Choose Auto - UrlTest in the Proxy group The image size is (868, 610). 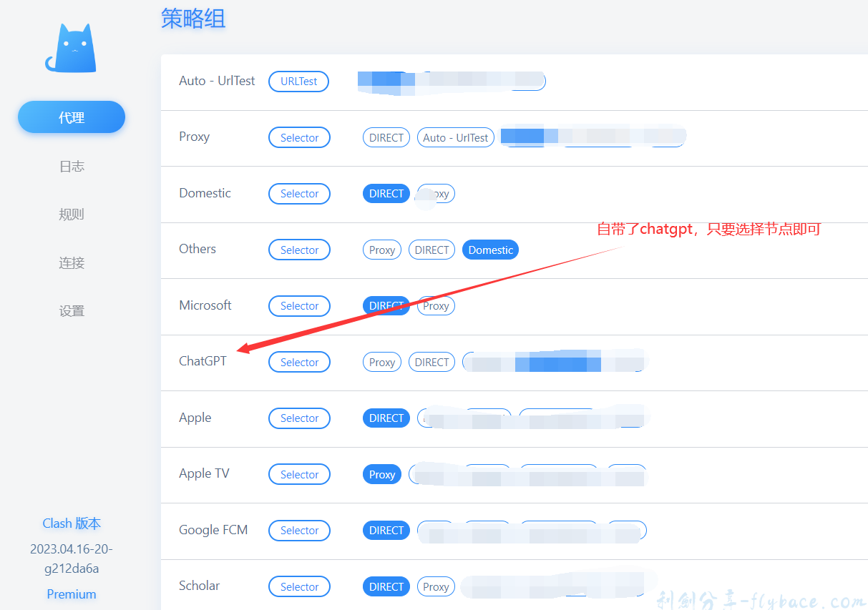click(x=455, y=137)
